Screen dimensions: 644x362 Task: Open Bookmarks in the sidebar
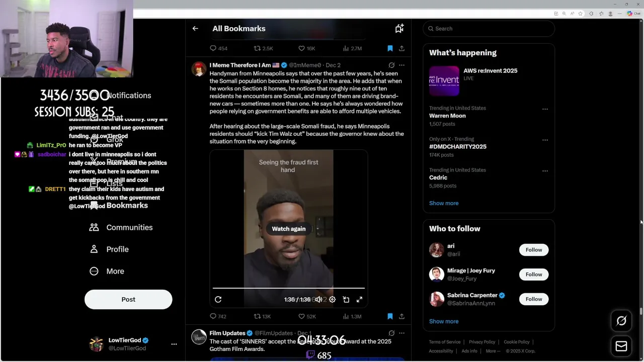coord(119,205)
